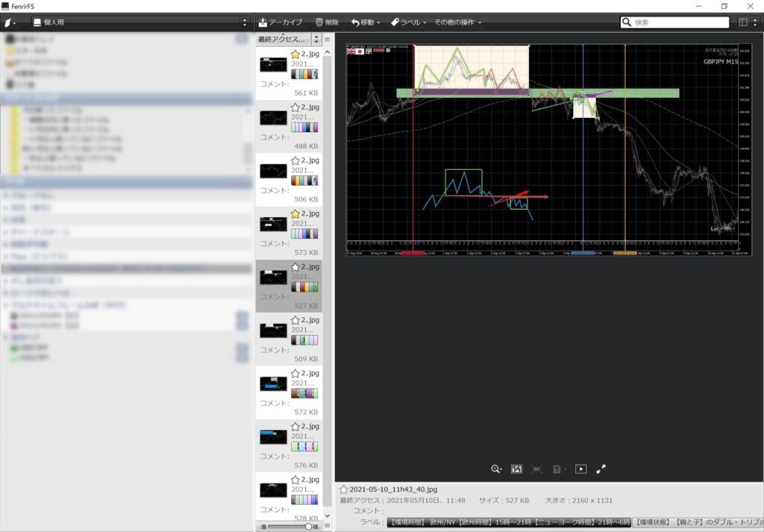Click the search magnifier icon
Viewport: 764px width, 532px height.
click(627, 22)
